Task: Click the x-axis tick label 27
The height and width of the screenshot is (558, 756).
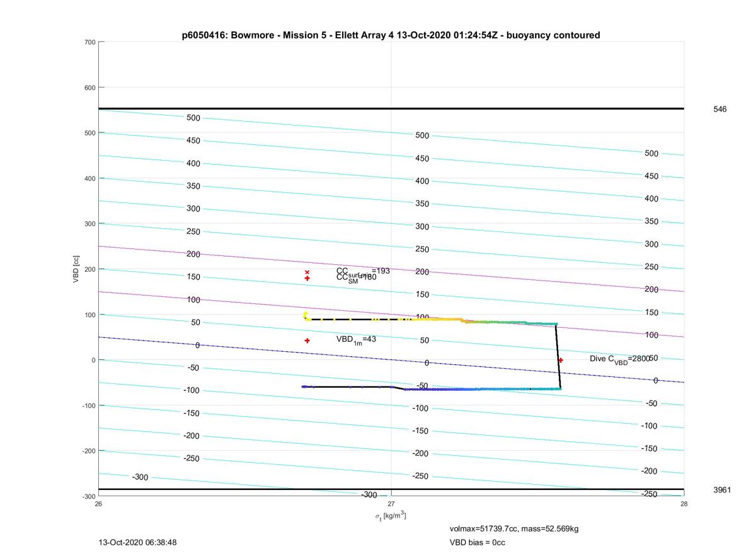Action: coord(391,504)
